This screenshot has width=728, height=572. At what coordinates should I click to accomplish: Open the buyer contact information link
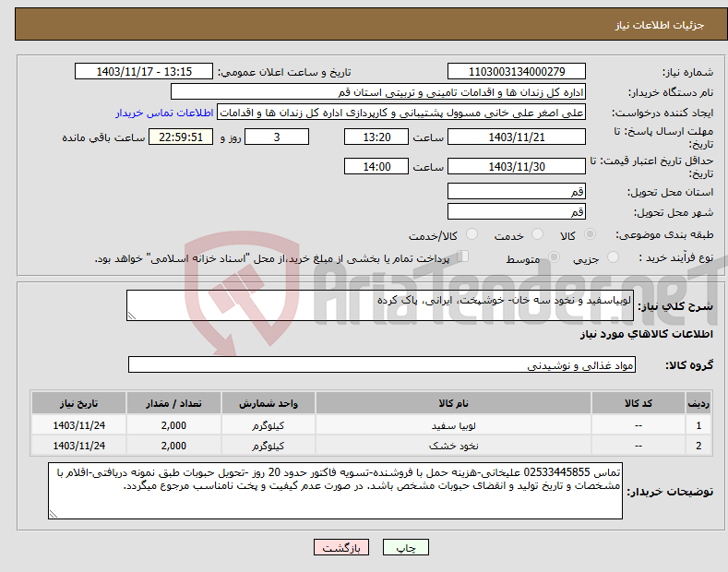click(164, 113)
